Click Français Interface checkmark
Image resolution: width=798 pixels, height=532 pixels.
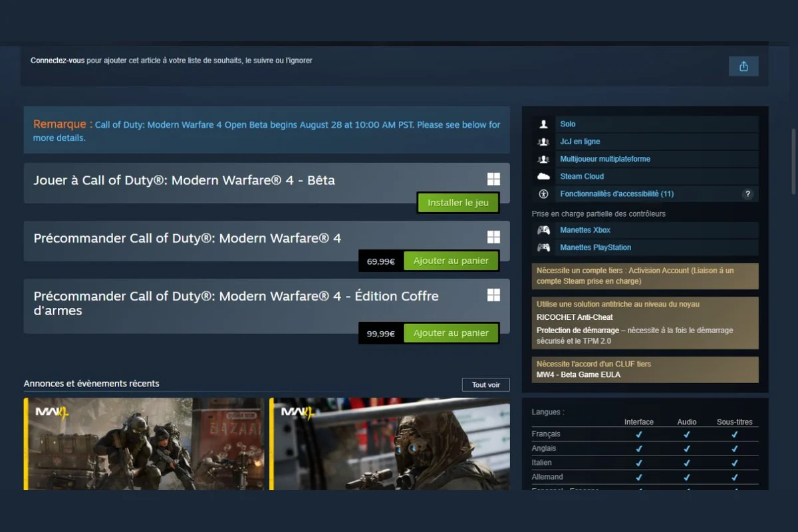[639, 434]
